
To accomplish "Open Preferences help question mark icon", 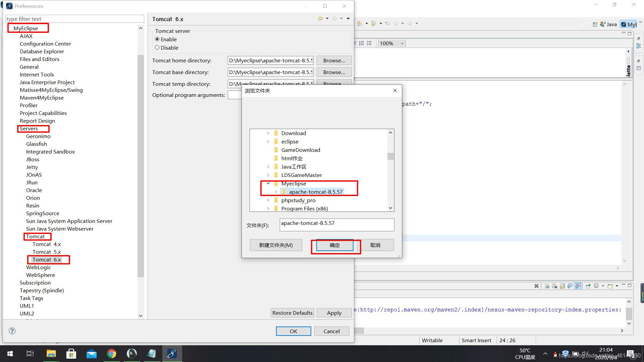I will pyautogui.click(x=12, y=331).
